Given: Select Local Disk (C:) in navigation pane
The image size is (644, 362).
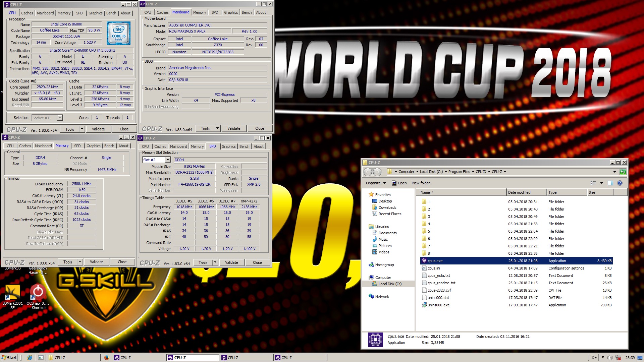Looking at the screenshot, I should tap(390, 284).
